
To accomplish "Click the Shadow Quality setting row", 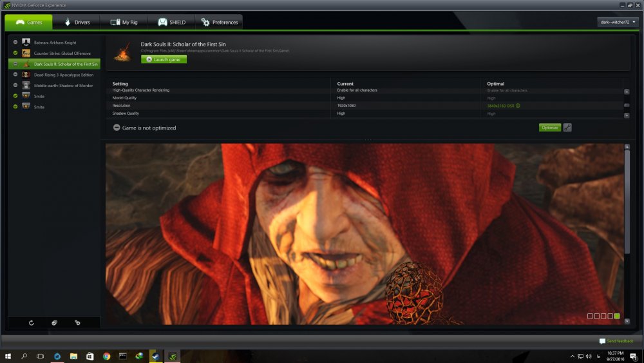I will coord(365,113).
